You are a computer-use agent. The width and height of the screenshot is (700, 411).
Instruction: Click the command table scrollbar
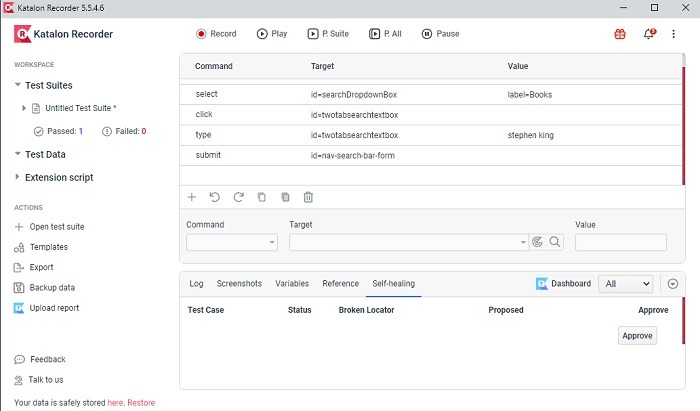tap(683, 120)
